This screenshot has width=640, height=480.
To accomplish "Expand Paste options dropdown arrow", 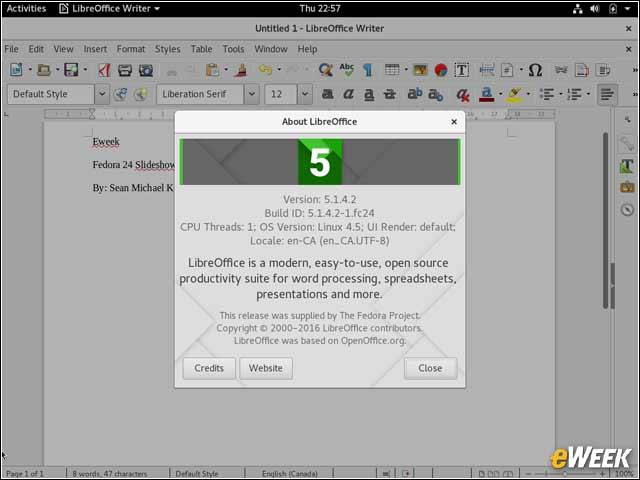I will [226, 70].
